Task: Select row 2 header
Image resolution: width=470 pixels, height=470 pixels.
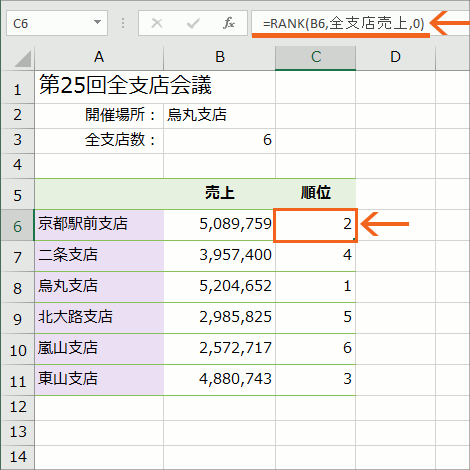Action: 17,116
